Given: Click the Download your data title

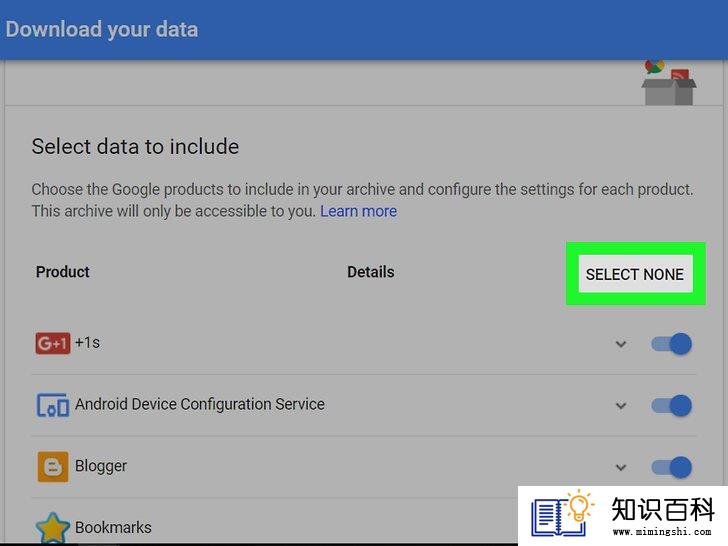Looking at the screenshot, I should [x=102, y=29].
